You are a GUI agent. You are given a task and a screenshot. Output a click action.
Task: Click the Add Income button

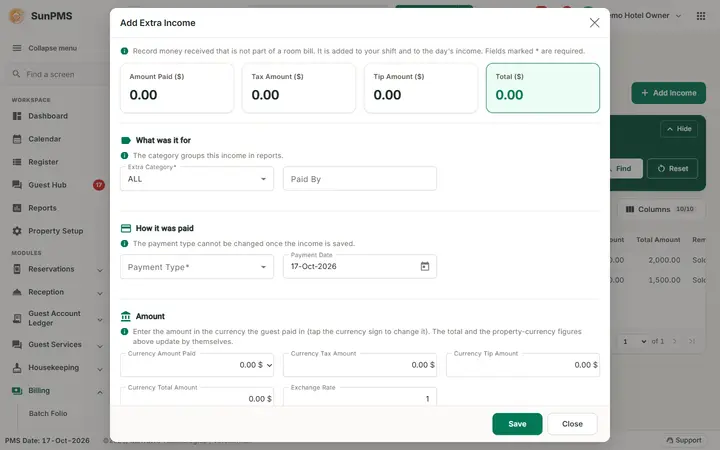point(668,93)
